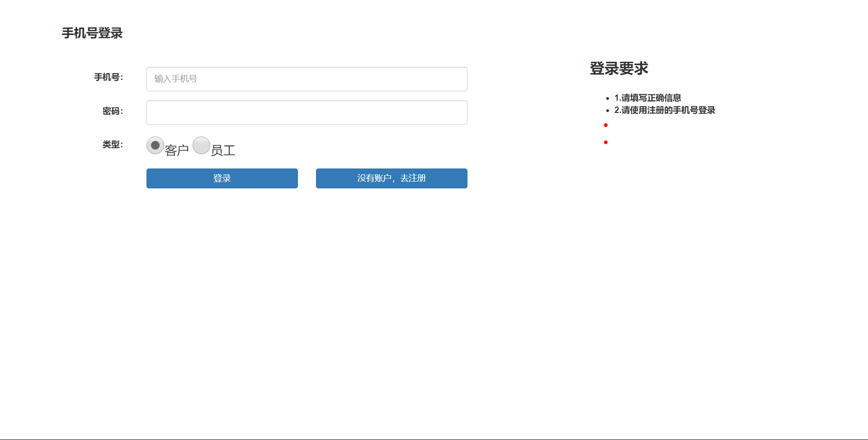
Task: Select the 客户 radio button
Action: pos(155,145)
